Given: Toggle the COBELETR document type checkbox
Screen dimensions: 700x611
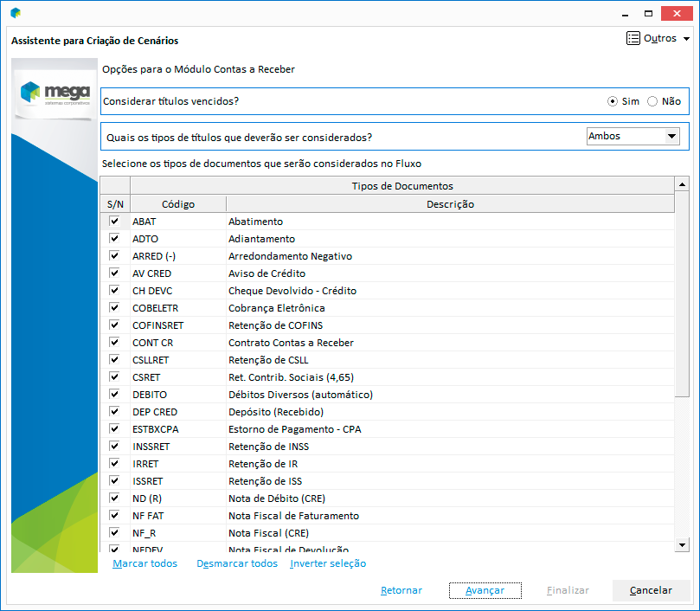Looking at the screenshot, I should (x=114, y=308).
